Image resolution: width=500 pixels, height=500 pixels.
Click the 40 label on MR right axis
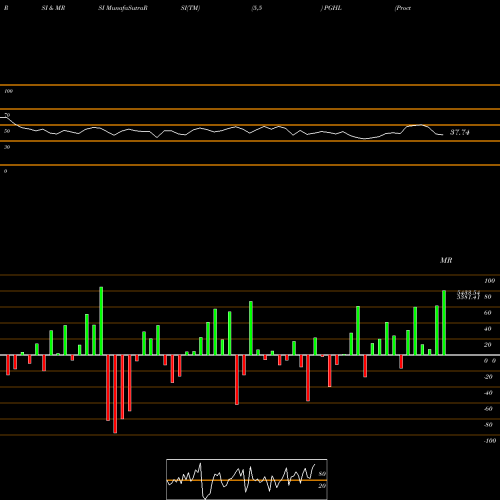coord(487,329)
